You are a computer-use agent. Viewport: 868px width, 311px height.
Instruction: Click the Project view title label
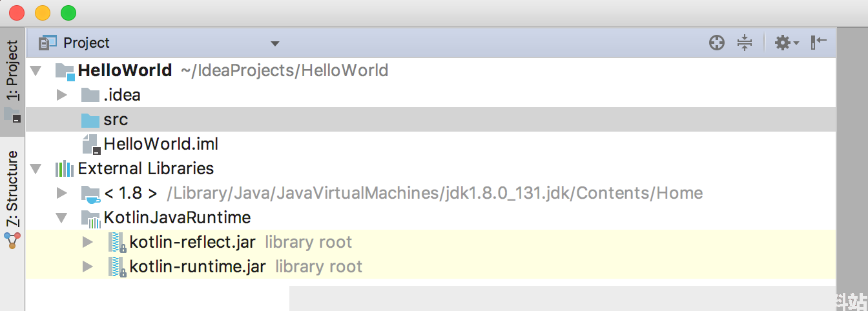87,43
